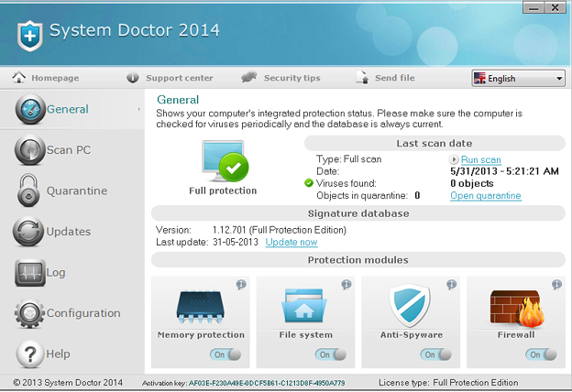572x392 pixels.
Task: Click the System Doctor shield logo
Action: point(30,36)
